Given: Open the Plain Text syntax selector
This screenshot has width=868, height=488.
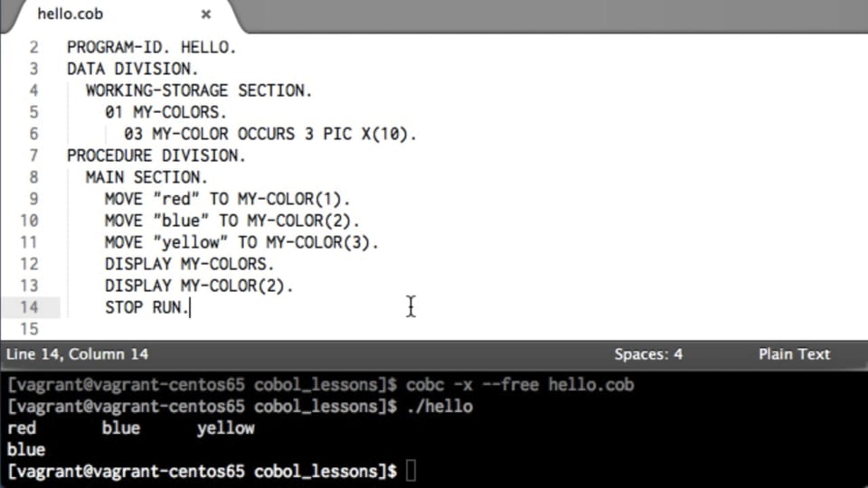Looking at the screenshot, I should [x=794, y=354].
